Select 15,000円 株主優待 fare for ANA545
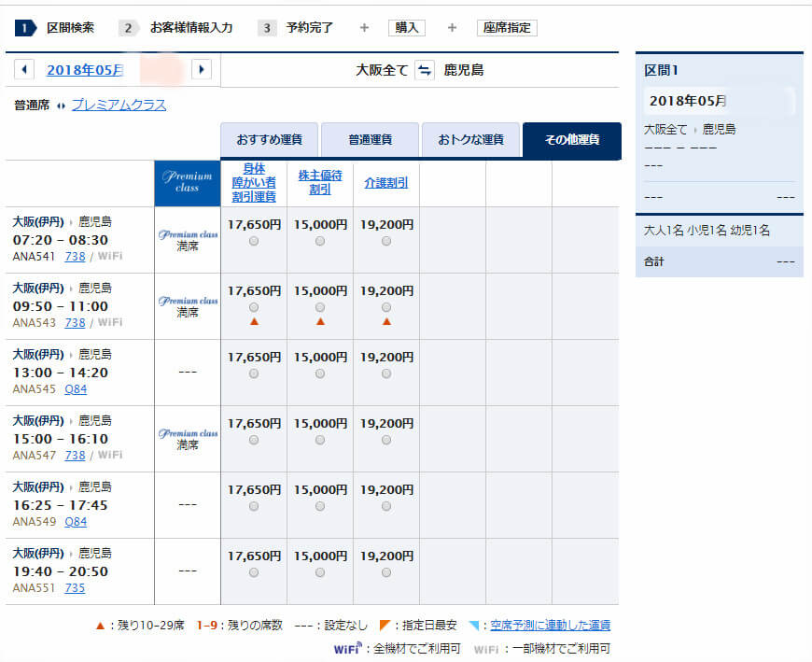This screenshot has height=662, width=812. pos(320,374)
